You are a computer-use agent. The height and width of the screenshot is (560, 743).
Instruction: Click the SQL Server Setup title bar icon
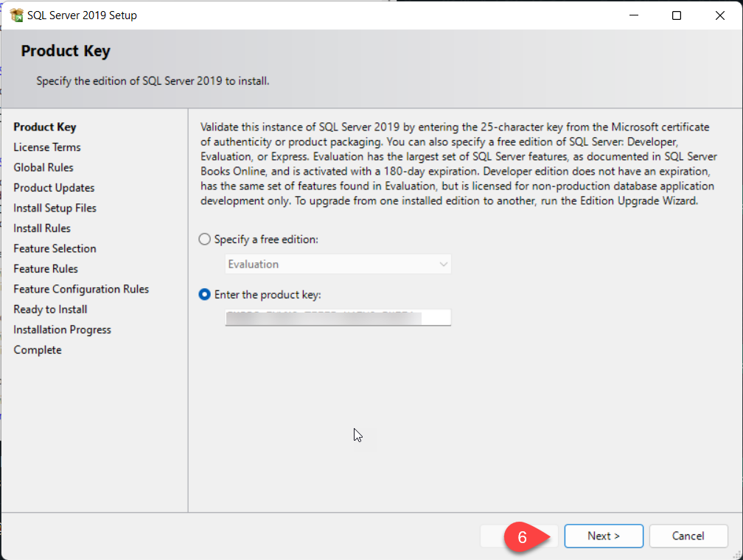tap(16, 15)
